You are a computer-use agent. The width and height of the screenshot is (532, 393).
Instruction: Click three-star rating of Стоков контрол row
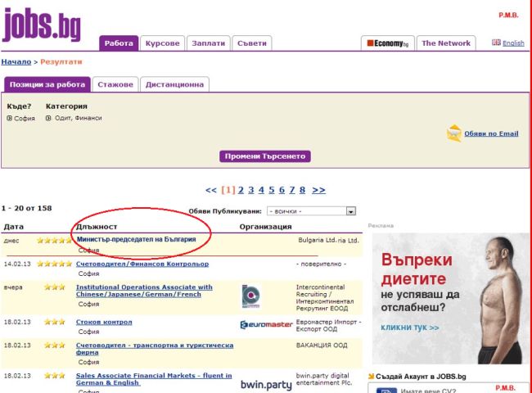point(54,322)
